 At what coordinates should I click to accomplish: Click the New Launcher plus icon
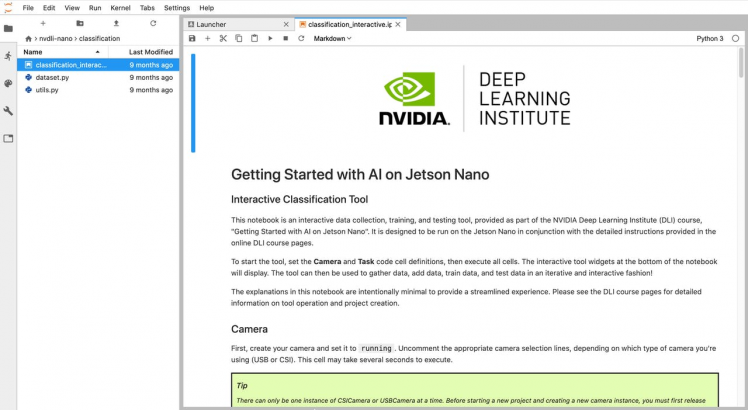43,23
